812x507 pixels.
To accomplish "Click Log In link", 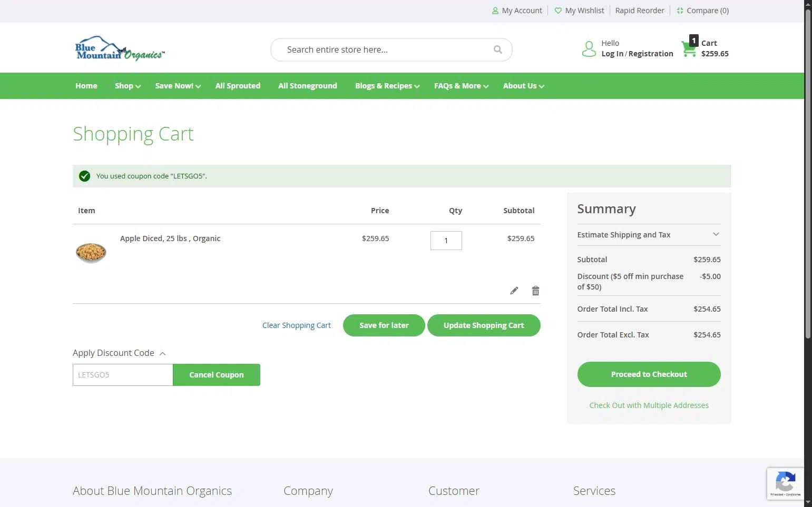I will (612, 54).
